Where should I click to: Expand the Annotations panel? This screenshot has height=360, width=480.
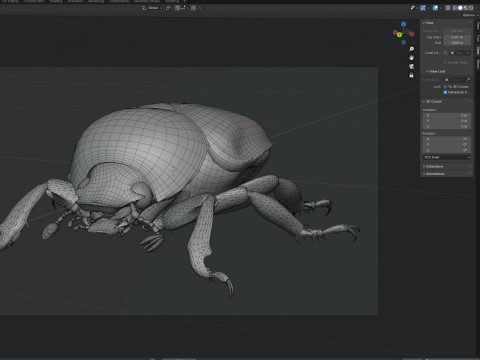[434, 174]
